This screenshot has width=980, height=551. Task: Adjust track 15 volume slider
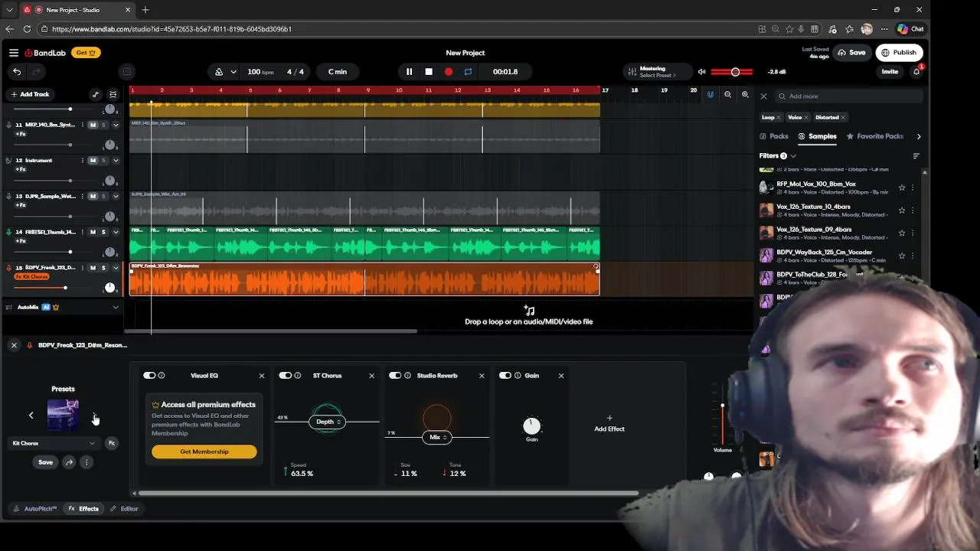click(x=65, y=288)
